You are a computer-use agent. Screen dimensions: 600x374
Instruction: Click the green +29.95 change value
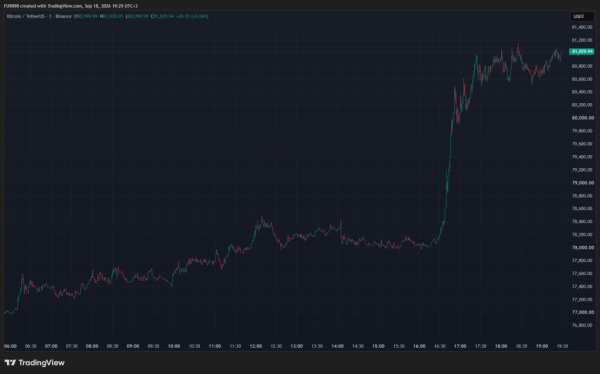point(183,16)
